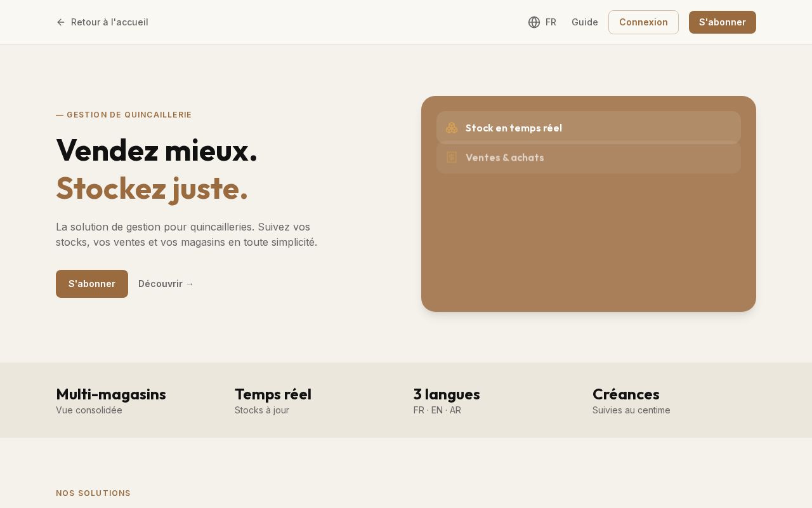Screen dimensions: 812x508
Task: Click the Créances feature heading
Action: (x=626, y=394)
